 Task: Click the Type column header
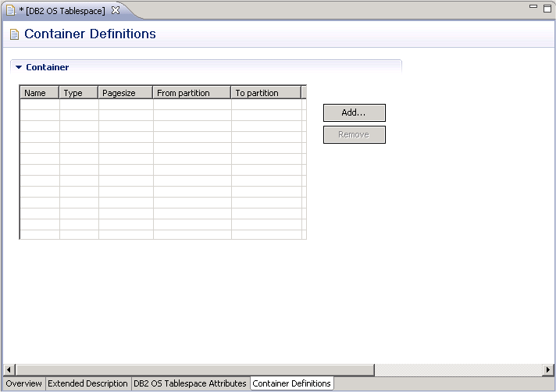pyautogui.click(x=79, y=93)
